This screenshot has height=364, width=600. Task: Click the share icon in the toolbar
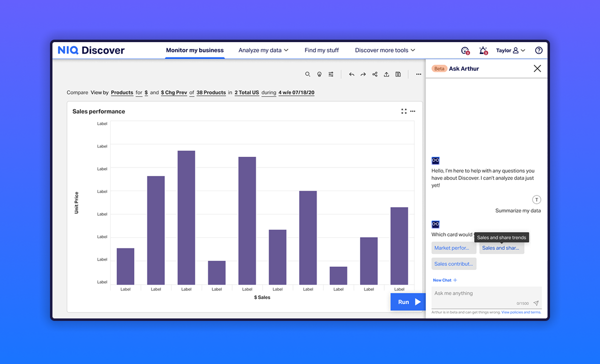pos(375,74)
